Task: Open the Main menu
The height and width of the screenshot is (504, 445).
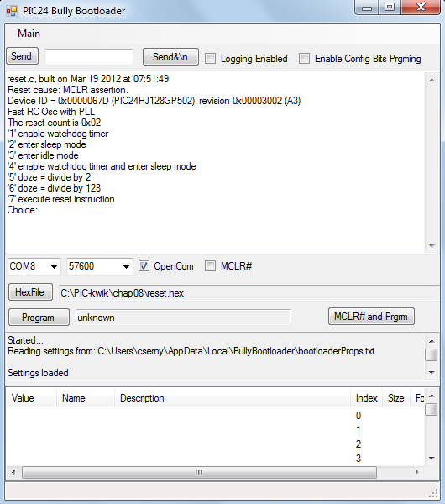Action: pyautogui.click(x=29, y=34)
